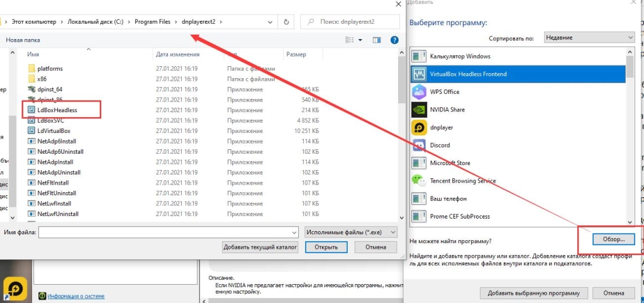The image size is (644, 303).
Task: Click the 'Имя файла' input field
Action: pyautogui.click(x=167, y=232)
